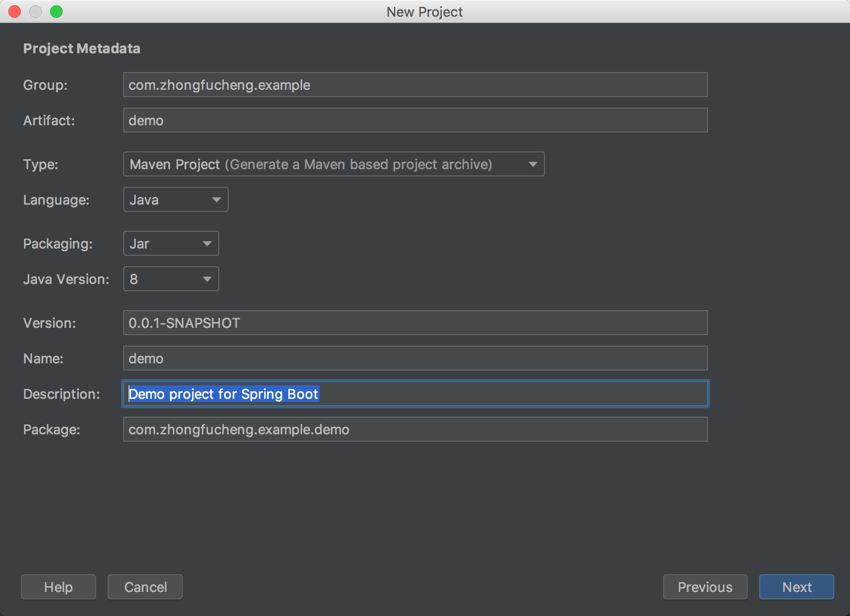Click the Language dropdown arrow icon
This screenshot has width=850, height=616.
[216, 200]
